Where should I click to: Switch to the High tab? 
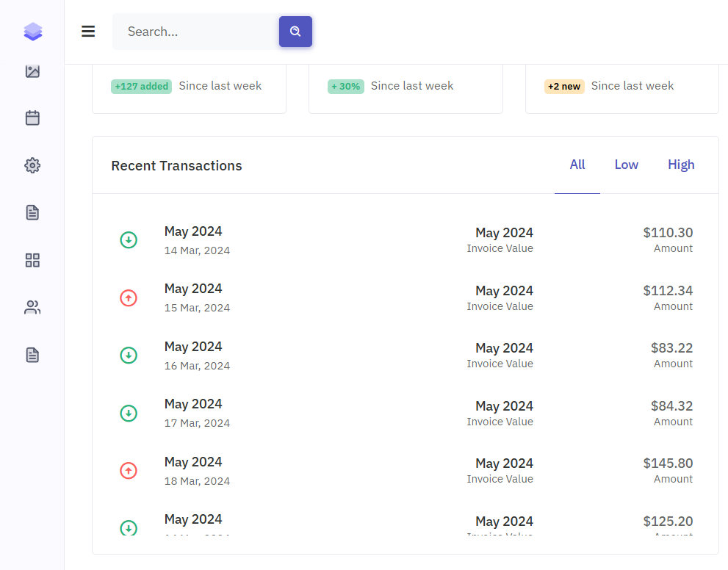pyautogui.click(x=681, y=165)
